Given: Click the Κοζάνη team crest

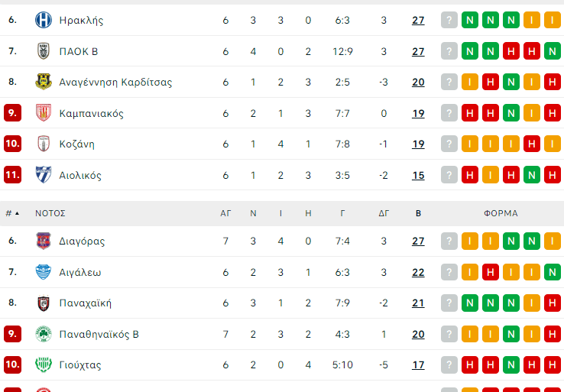Looking at the screenshot, I should [x=43, y=144].
